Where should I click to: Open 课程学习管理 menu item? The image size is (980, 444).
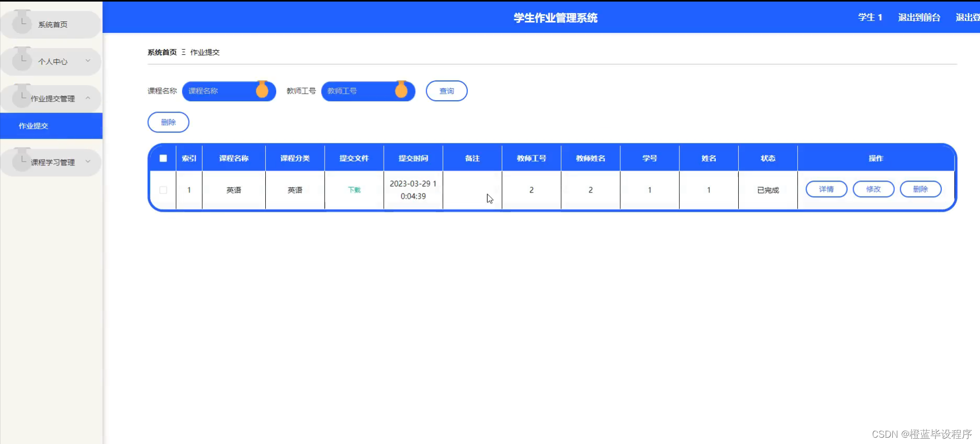tap(51, 162)
